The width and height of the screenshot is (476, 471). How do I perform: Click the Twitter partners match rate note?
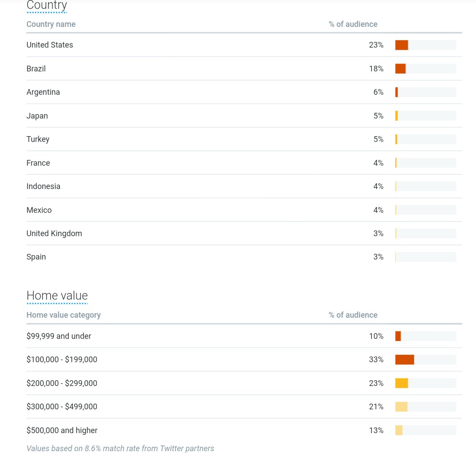[120, 449]
